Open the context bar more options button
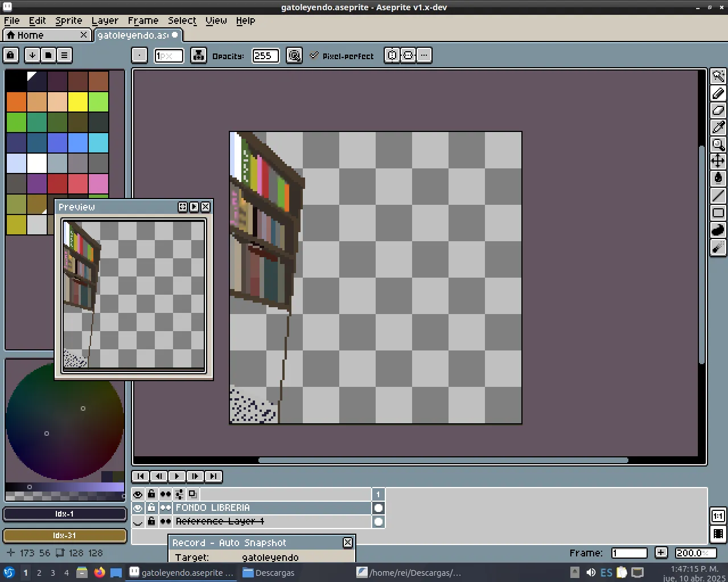Image resolution: width=728 pixels, height=582 pixels. [424, 55]
